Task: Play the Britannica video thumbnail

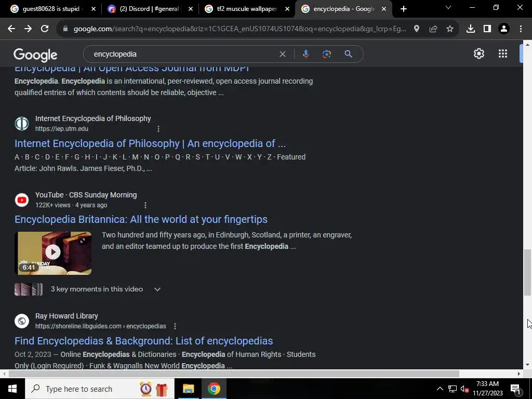Action: (x=53, y=253)
